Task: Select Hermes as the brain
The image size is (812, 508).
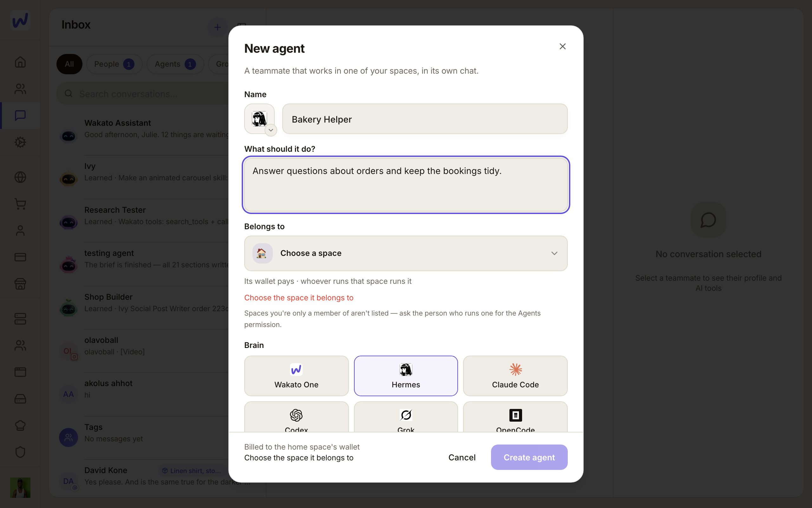Action: point(406,376)
